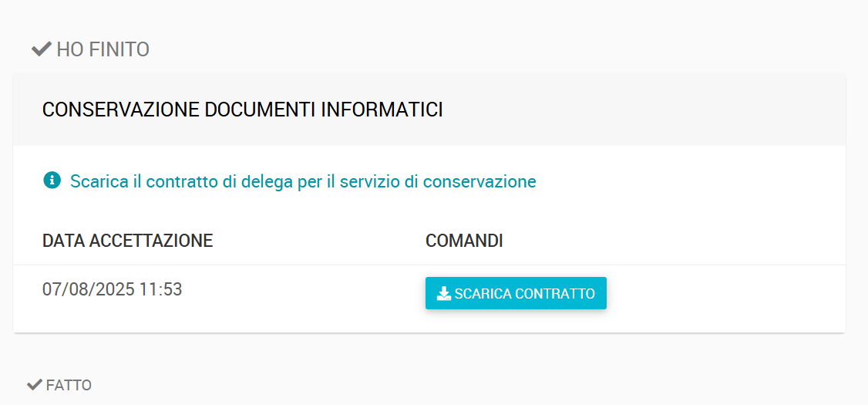
Task: Click the blue info circle icon
Action: tap(52, 180)
